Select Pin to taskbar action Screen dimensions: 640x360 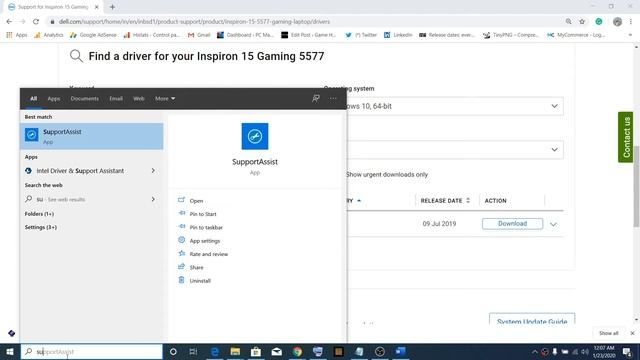click(206, 227)
